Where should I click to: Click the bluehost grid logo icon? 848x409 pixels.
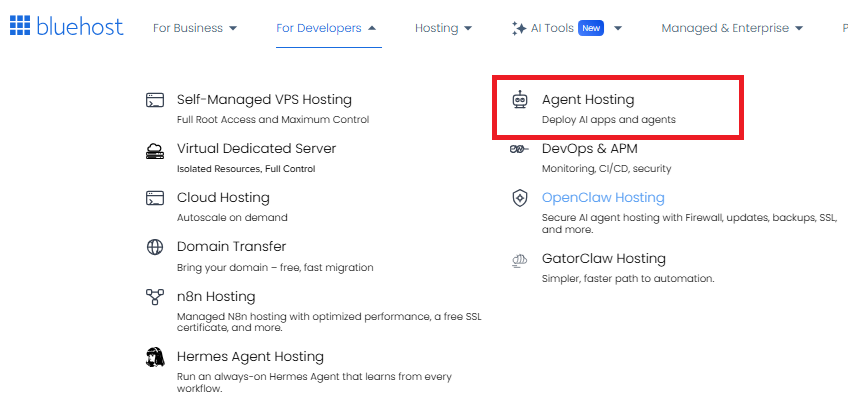pos(20,25)
